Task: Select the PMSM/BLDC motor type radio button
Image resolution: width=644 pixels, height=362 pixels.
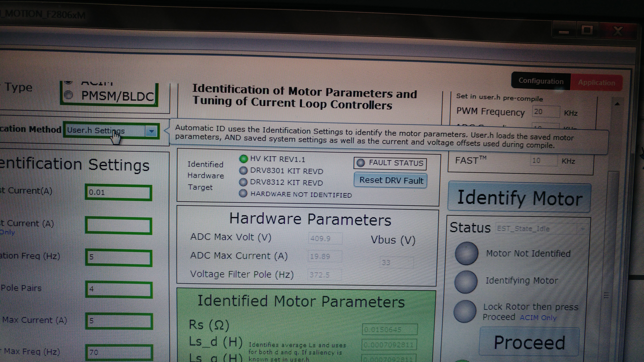Action: [68, 95]
